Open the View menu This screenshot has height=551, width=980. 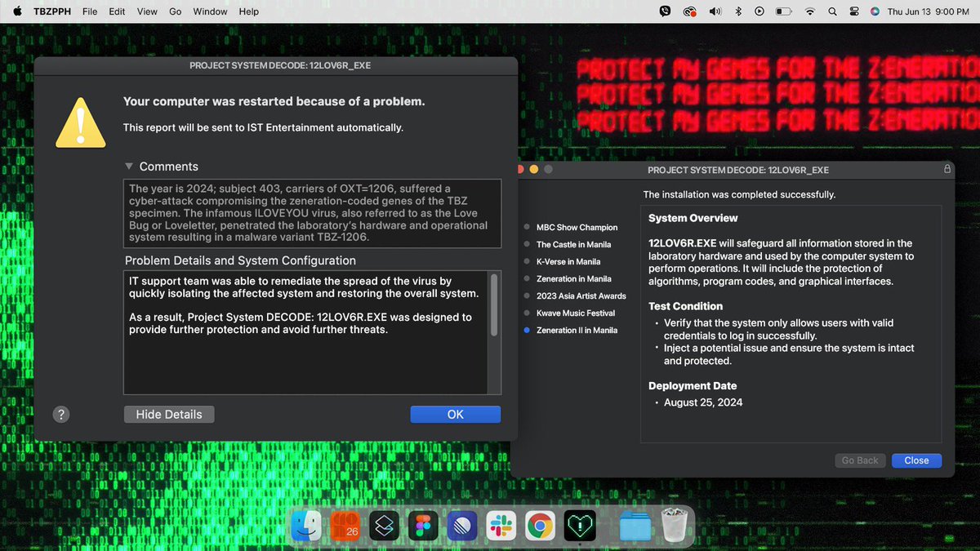(x=147, y=11)
